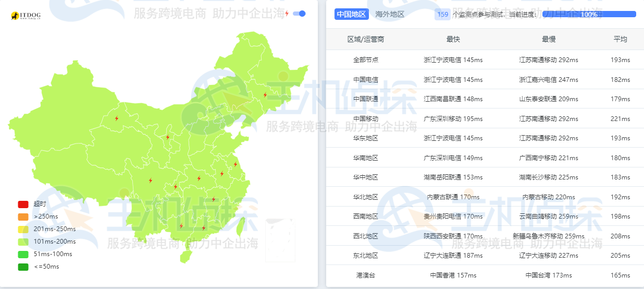Switch to the 海外地区 tab
644x289 pixels.
click(x=390, y=15)
